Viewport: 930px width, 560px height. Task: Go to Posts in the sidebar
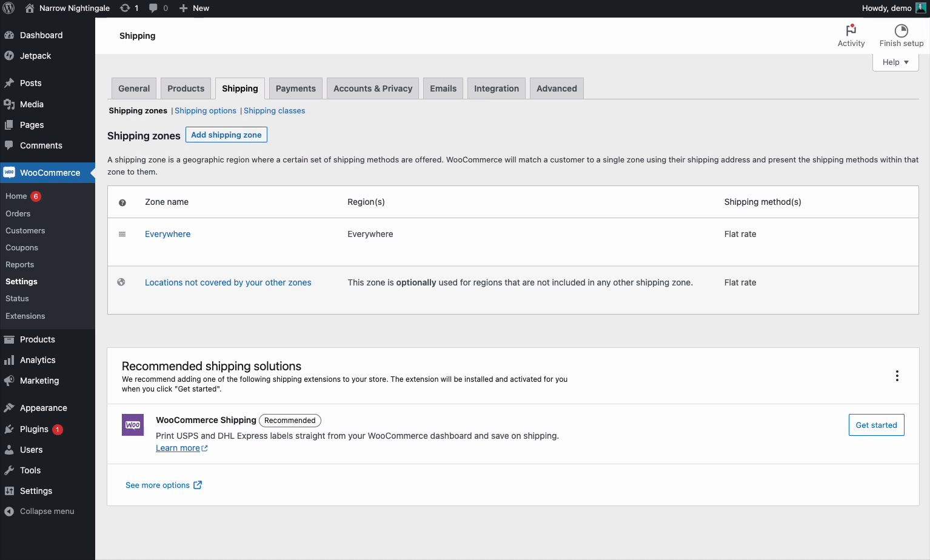[47, 83]
